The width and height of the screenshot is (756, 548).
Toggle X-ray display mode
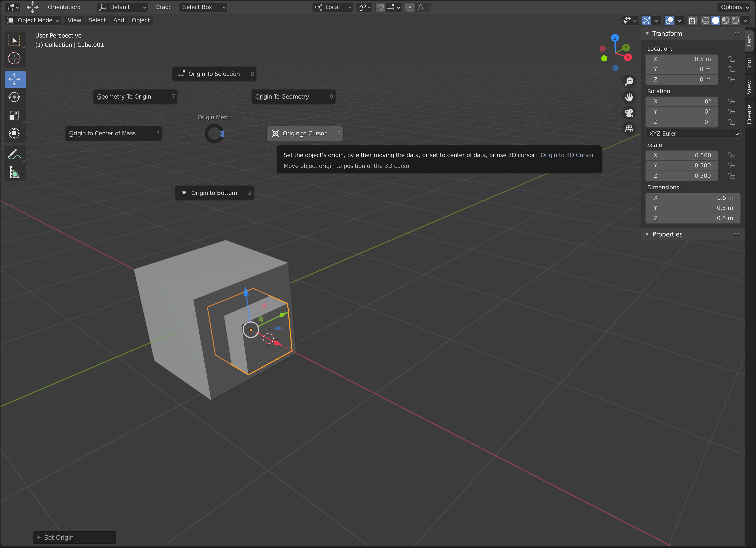692,20
